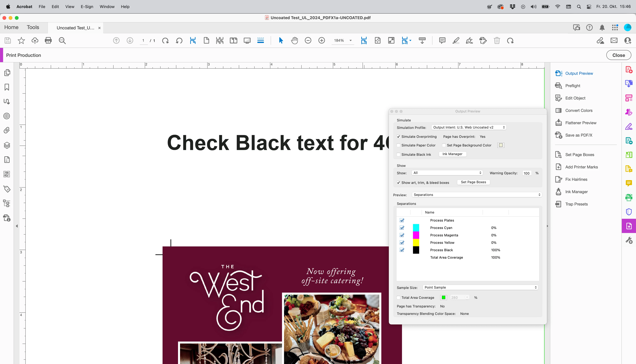Screen dimensions: 636x364
Task: Open the Layers panel icon
Action: [x=7, y=145]
